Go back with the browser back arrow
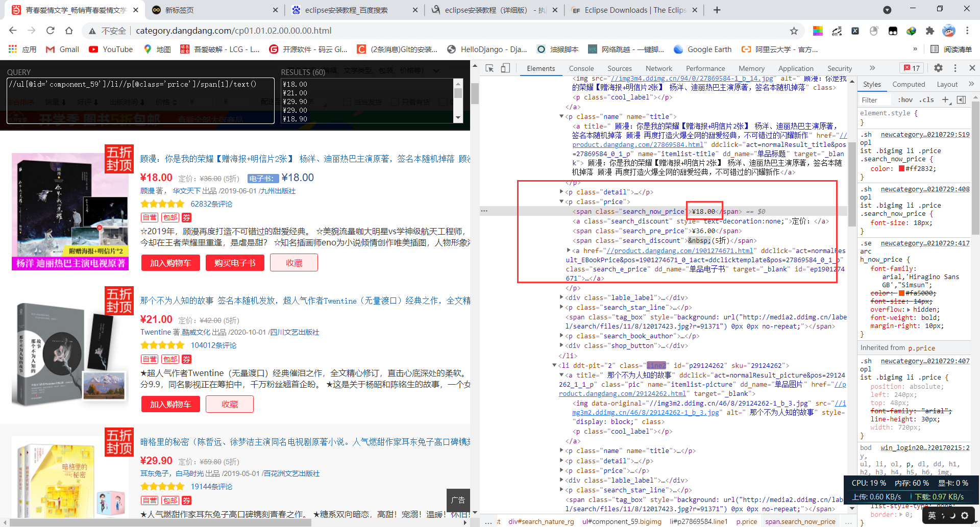Viewport: 980px width, 527px height. pos(13,31)
